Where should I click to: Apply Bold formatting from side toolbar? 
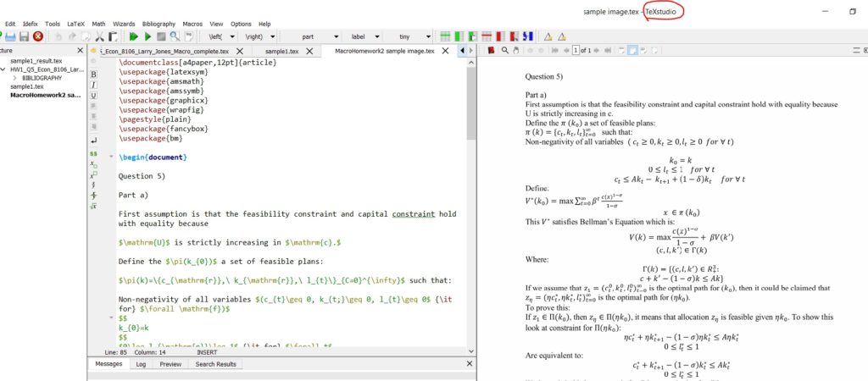[x=93, y=75]
